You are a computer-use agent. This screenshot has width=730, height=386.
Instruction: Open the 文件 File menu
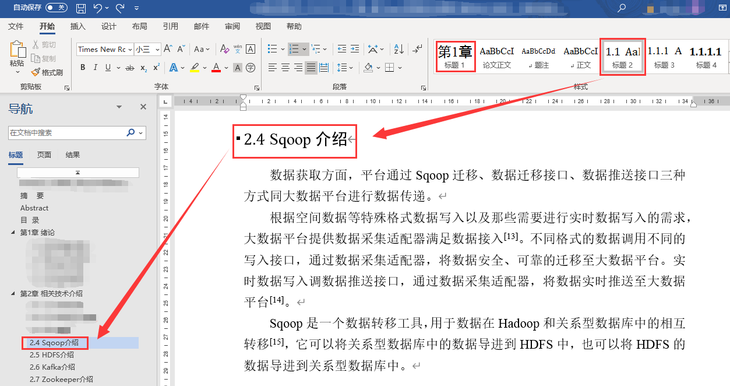[15, 27]
